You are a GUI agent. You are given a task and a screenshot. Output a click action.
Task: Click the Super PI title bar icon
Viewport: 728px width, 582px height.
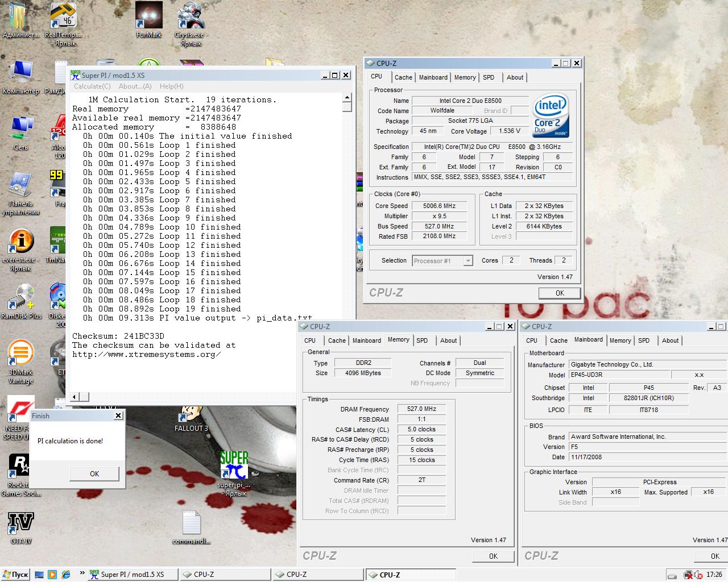[x=75, y=75]
